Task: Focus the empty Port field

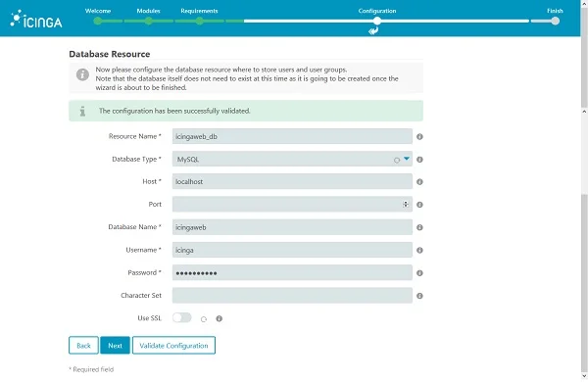Action: (x=292, y=205)
